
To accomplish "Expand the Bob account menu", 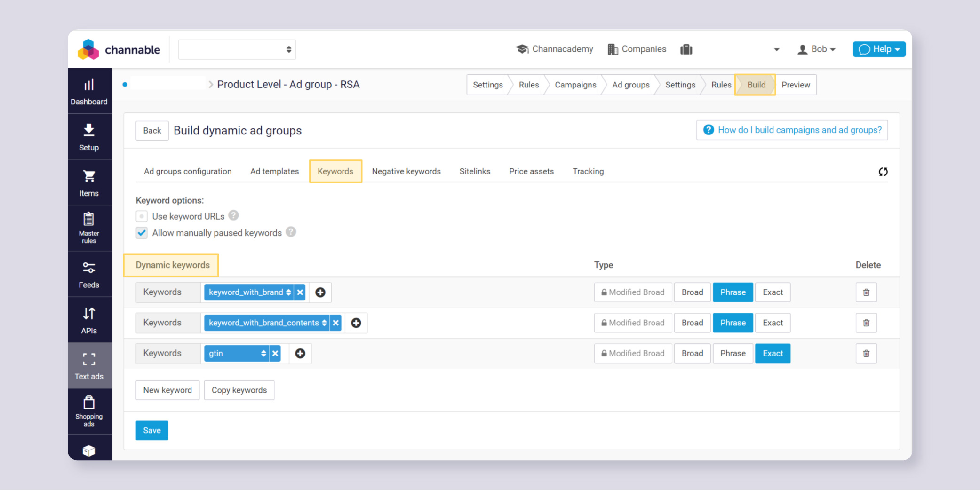I will point(817,49).
